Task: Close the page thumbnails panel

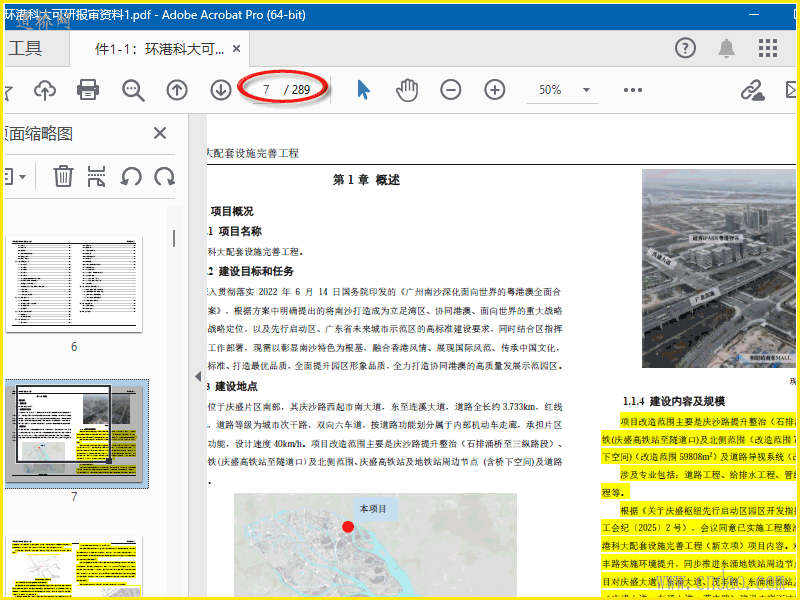Action: [x=160, y=133]
